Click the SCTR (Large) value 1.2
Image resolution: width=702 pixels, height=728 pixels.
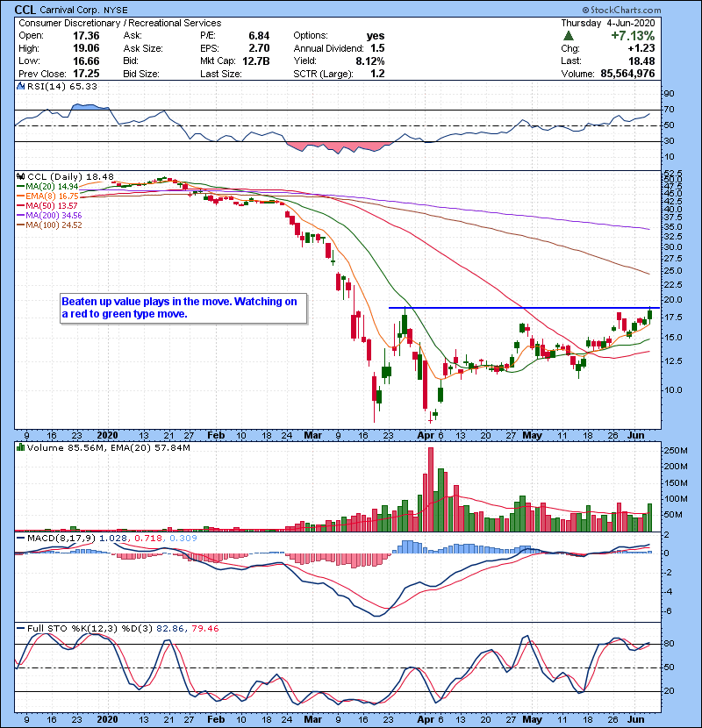(377, 74)
